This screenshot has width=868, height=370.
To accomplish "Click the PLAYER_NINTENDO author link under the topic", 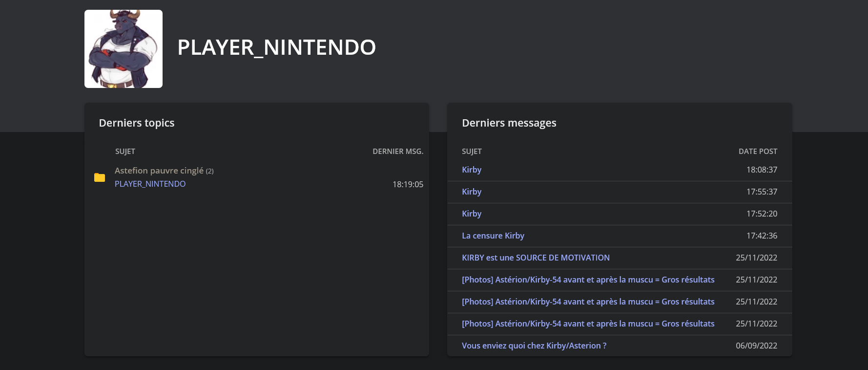I will (150, 184).
